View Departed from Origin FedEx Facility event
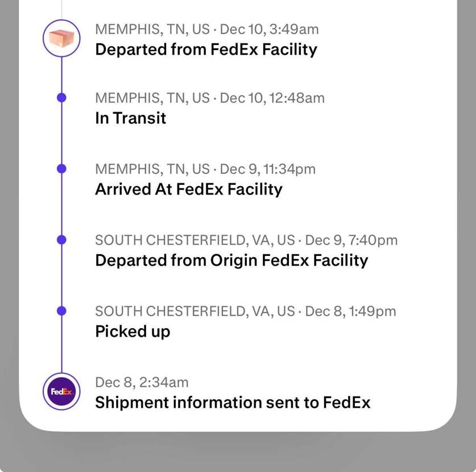 pos(231,260)
